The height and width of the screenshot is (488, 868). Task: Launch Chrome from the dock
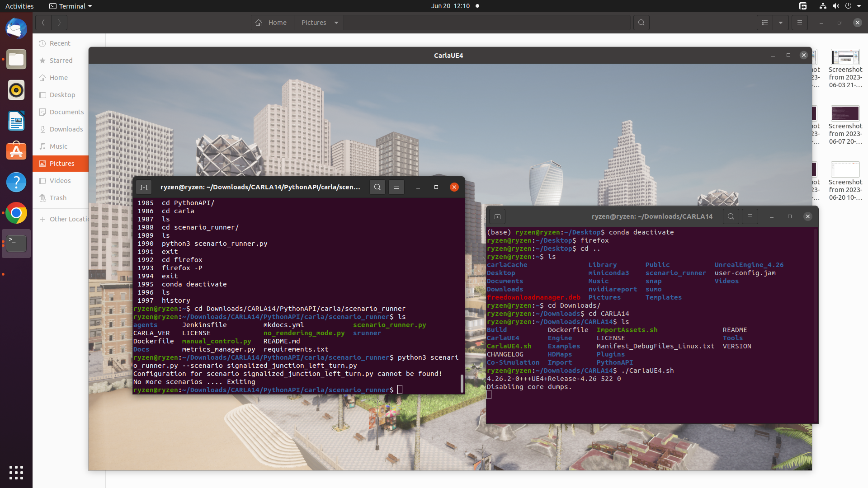click(x=16, y=213)
